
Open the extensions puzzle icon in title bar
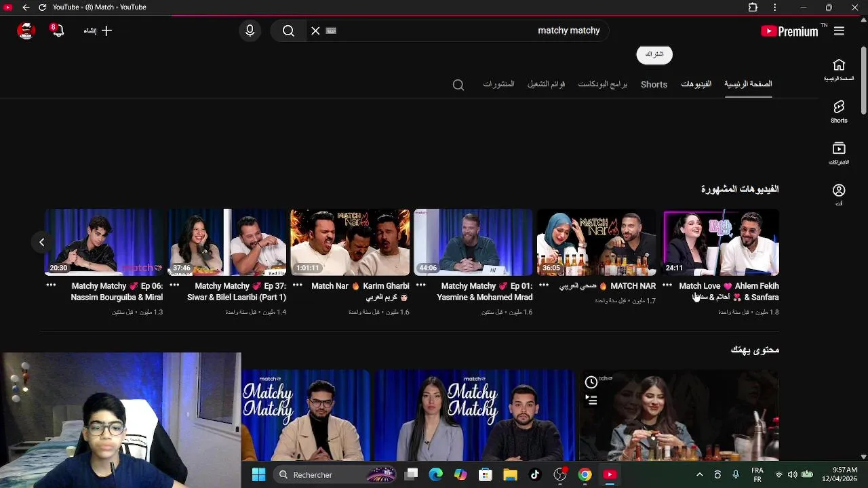(753, 7)
